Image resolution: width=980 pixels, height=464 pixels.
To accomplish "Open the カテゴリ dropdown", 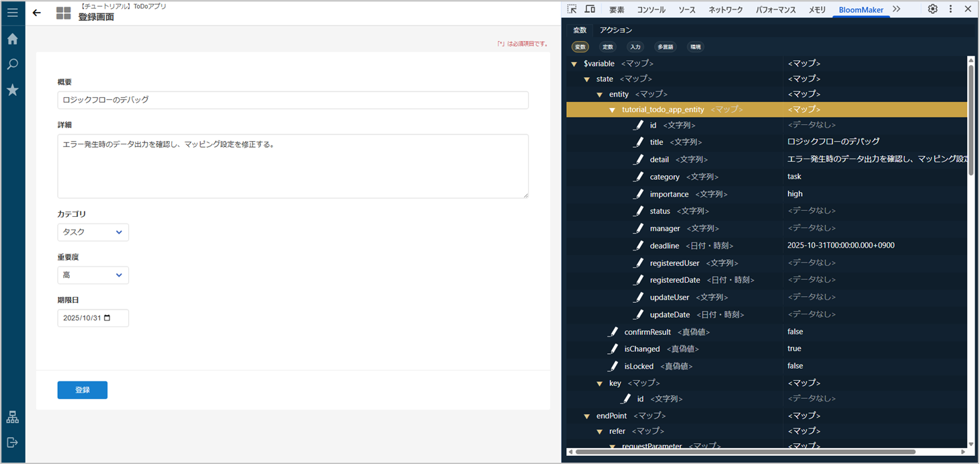I will (93, 232).
